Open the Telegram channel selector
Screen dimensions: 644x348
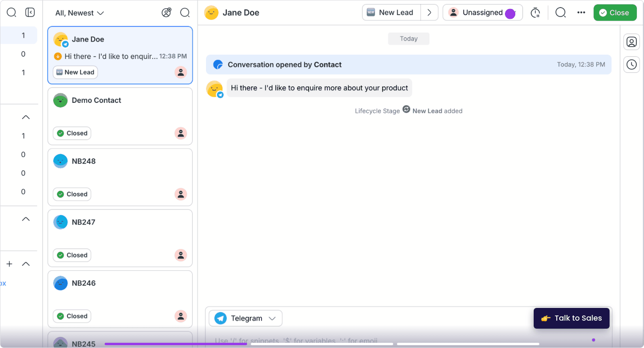245,318
